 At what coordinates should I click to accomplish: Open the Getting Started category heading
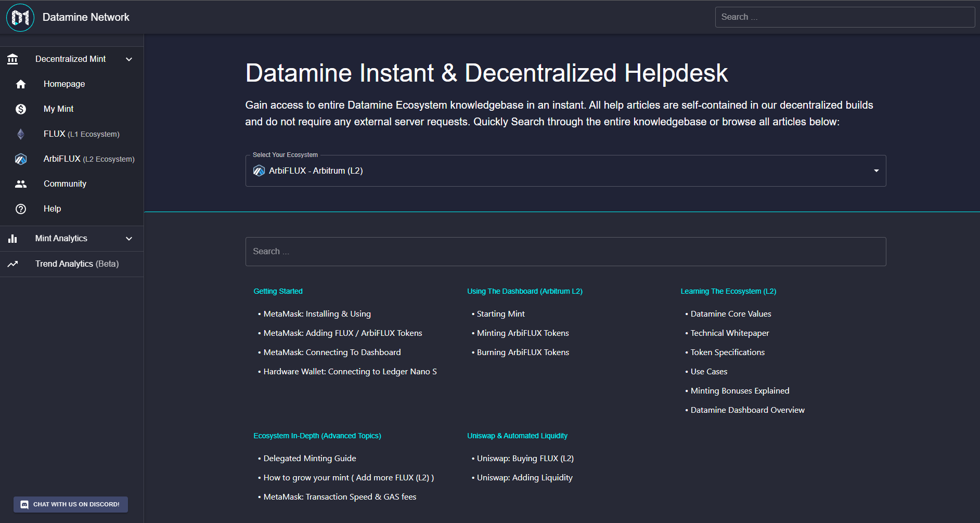point(278,291)
